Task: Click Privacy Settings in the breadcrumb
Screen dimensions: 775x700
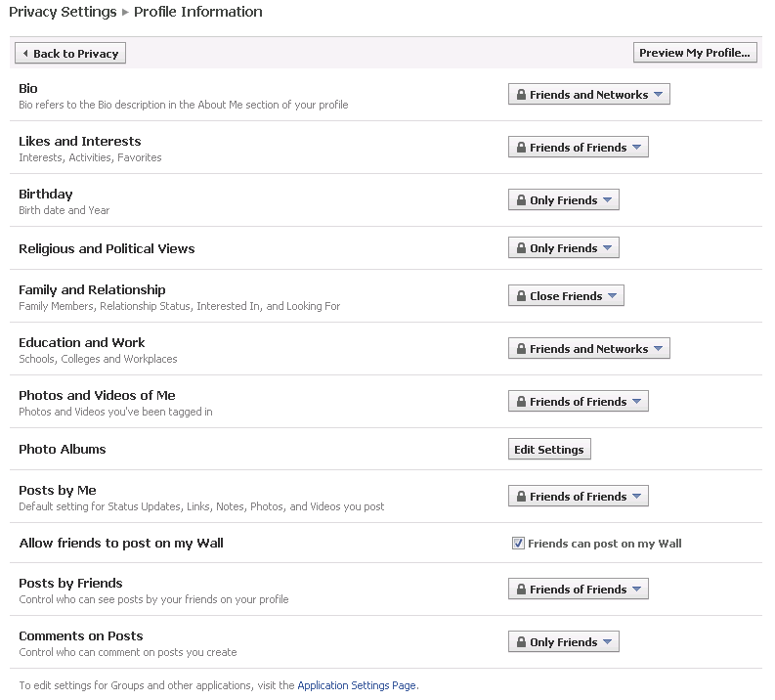Action: pos(63,13)
